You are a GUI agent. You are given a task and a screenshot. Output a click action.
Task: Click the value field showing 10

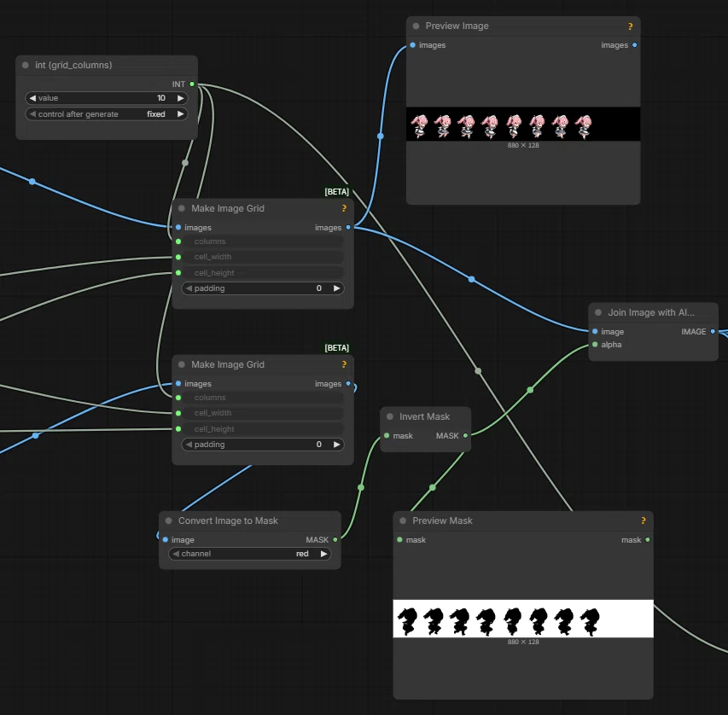107,98
